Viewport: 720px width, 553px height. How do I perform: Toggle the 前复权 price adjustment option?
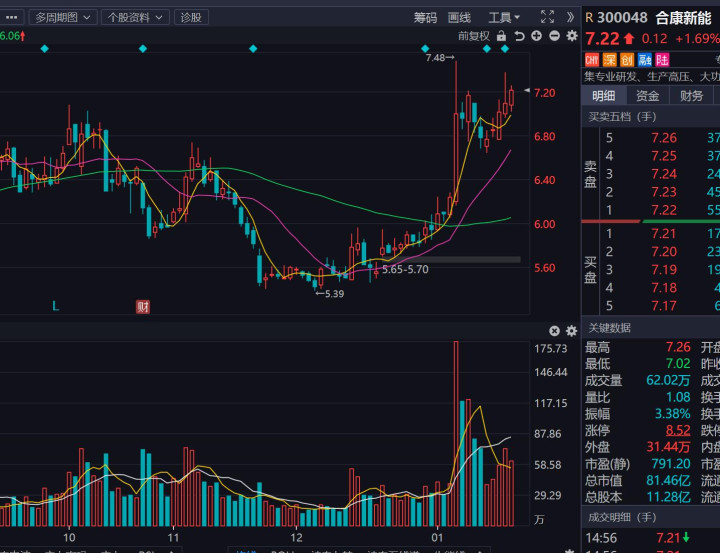pos(474,36)
